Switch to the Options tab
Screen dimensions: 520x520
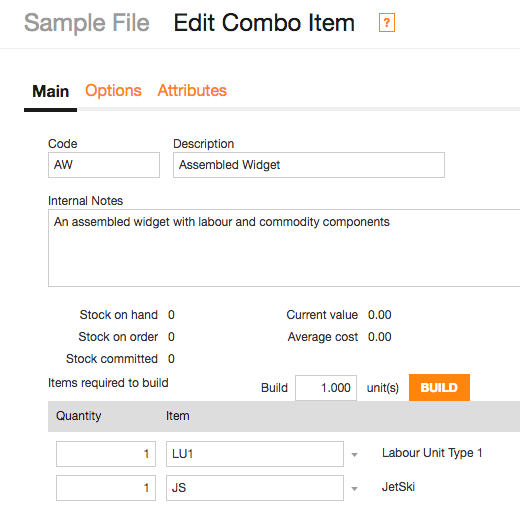(113, 91)
